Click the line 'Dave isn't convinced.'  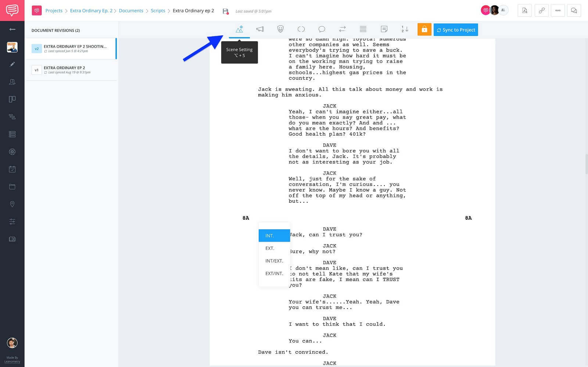coord(293,352)
